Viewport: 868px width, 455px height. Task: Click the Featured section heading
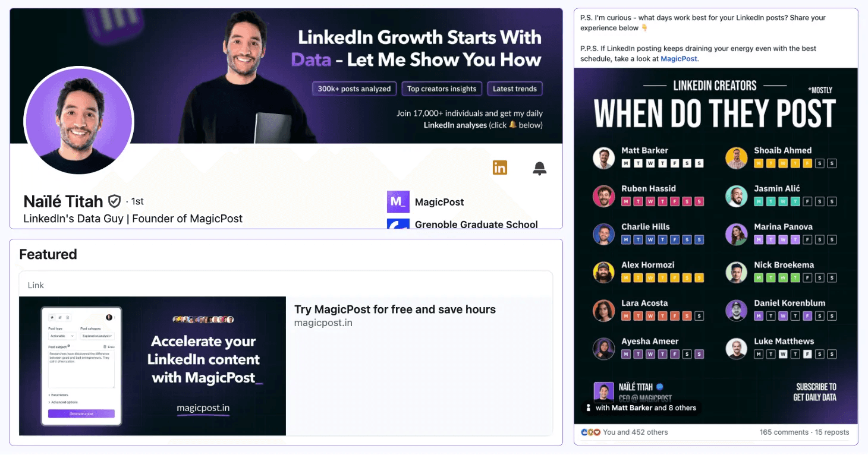pyautogui.click(x=48, y=254)
